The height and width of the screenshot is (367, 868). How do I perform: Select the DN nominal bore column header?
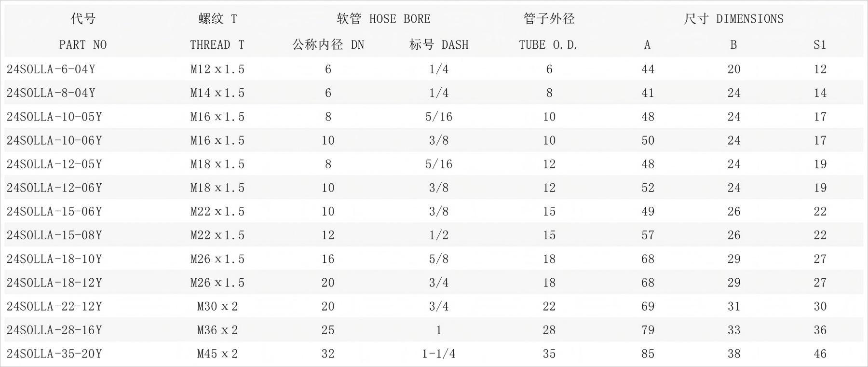[x=328, y=45]
